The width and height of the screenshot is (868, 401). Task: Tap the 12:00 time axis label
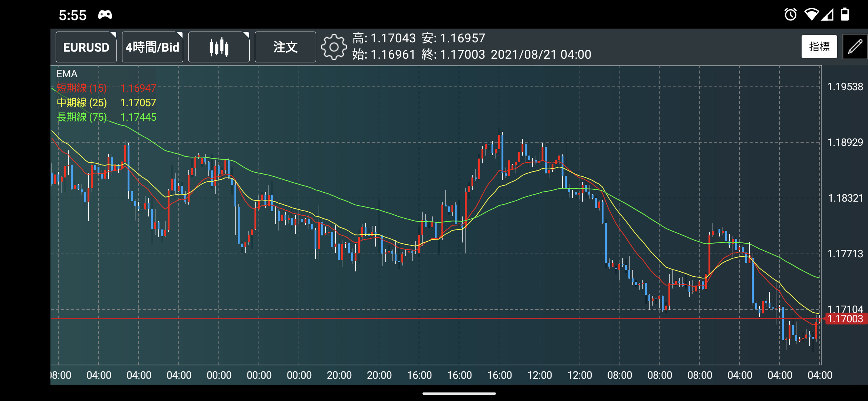pos(539,375)
